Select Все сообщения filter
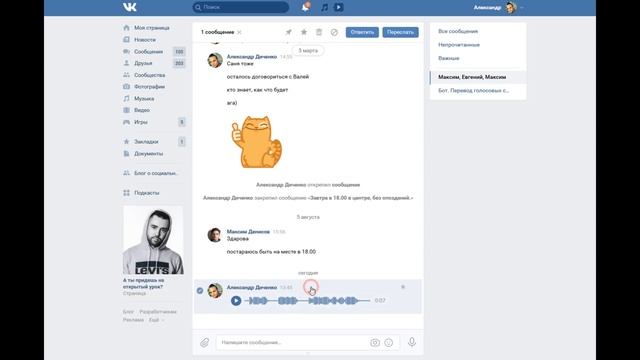This screenshot has width=640, height=360. point(458,31)
